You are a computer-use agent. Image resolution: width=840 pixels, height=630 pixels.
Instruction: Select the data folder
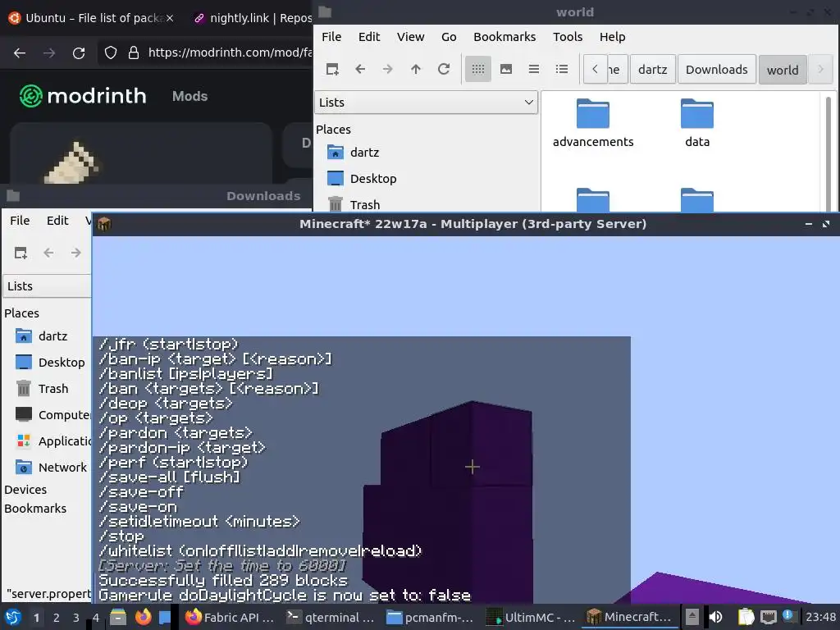[x=697, y=123]
